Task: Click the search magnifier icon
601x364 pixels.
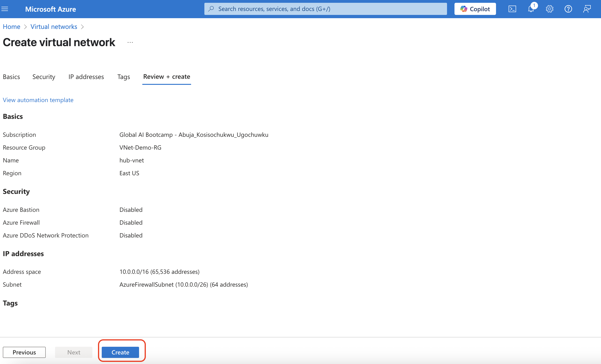Action: point(211,9)
